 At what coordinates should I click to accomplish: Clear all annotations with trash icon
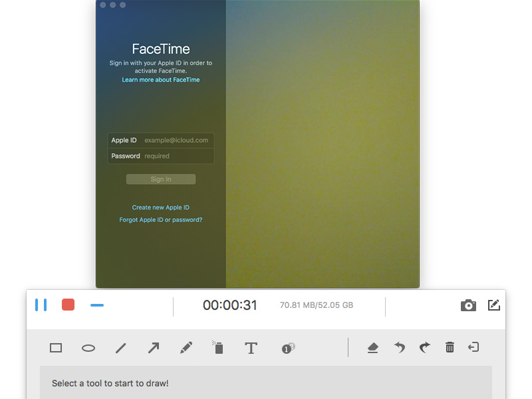450,347
